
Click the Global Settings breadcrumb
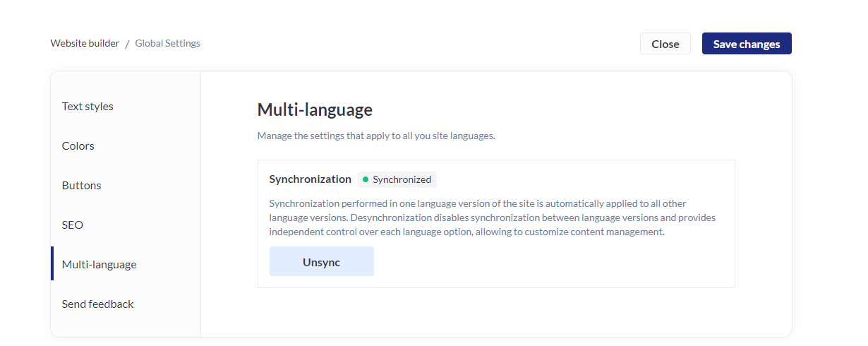click(x=167, y=43)
